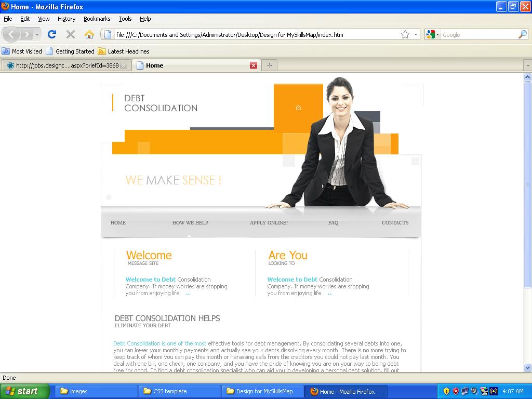This screenshot has width=532, height=399.
Task: Click the yellow shield tray icon
Action: (446, 391)
